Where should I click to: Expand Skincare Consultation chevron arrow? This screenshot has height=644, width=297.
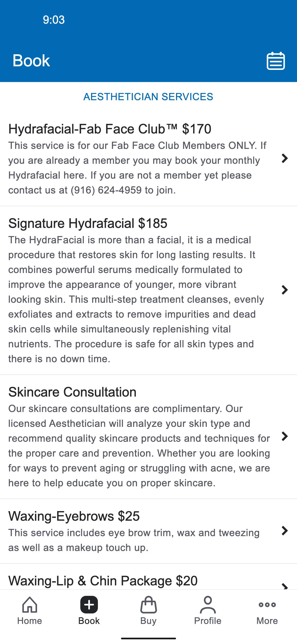[285, 436]
